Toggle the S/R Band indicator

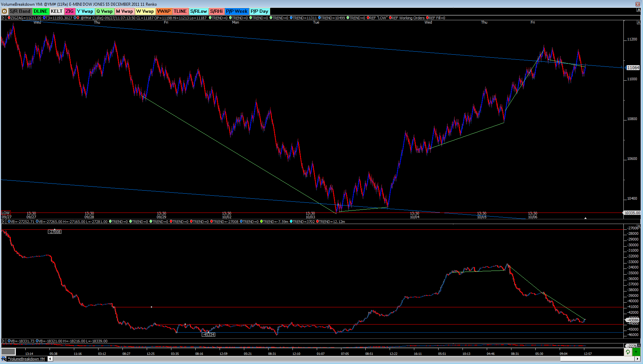[20, 11]
